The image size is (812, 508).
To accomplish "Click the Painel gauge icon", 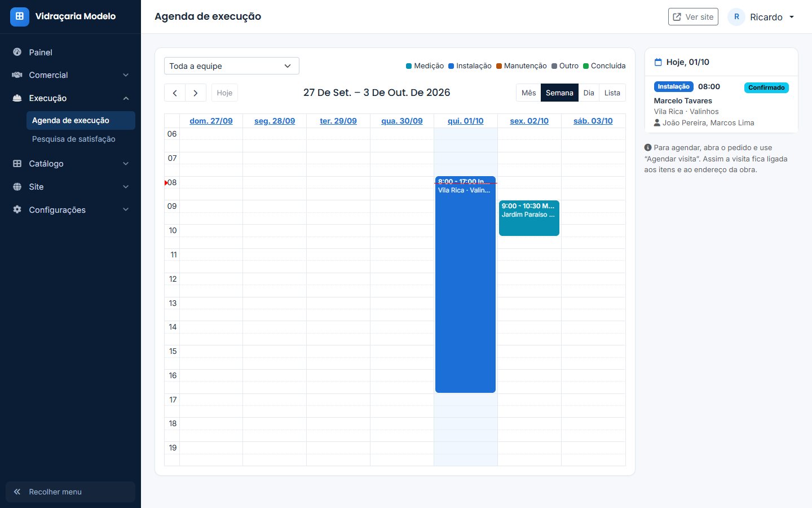I will 17,52.
